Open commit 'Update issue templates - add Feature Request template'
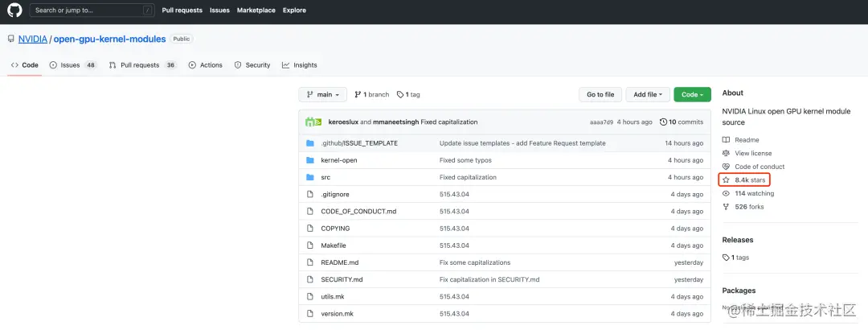Image resolution: width=868 pixels, height=330 pixels. 522,143
